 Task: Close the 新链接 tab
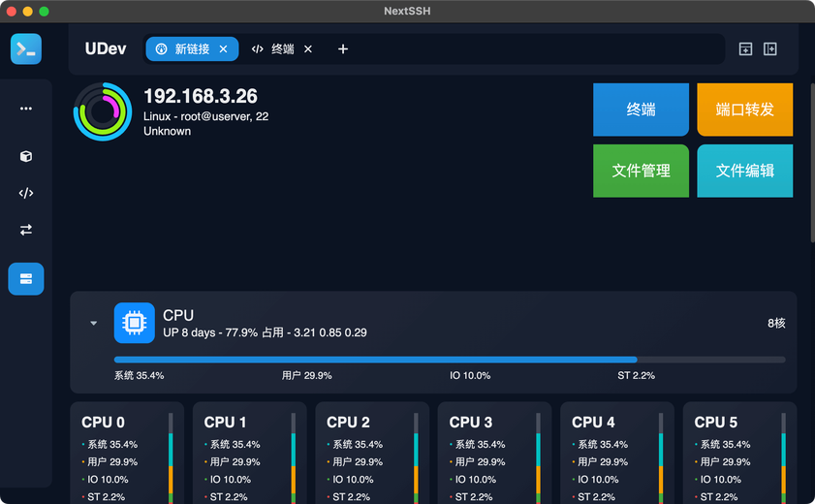(224, 48)
